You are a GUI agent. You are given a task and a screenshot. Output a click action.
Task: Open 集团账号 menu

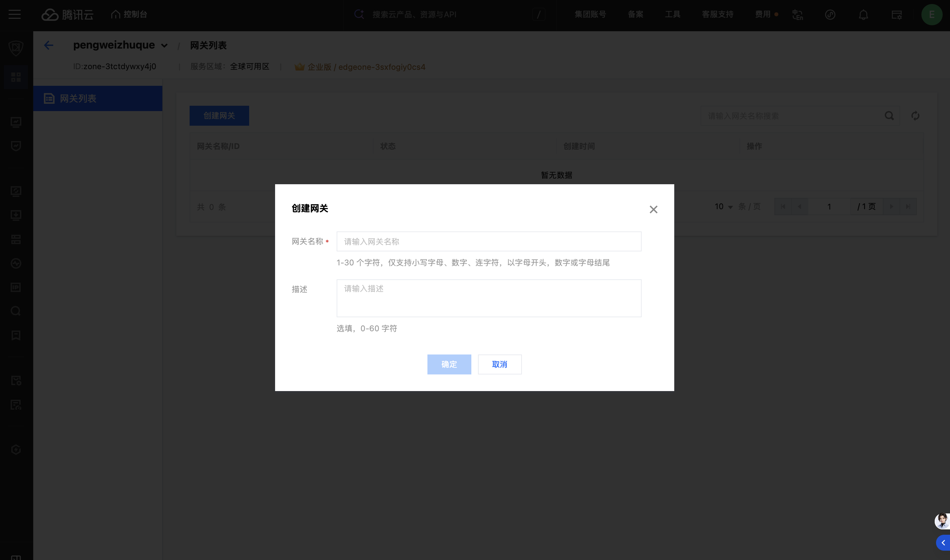pyautogui.click(x=590, y=14)
